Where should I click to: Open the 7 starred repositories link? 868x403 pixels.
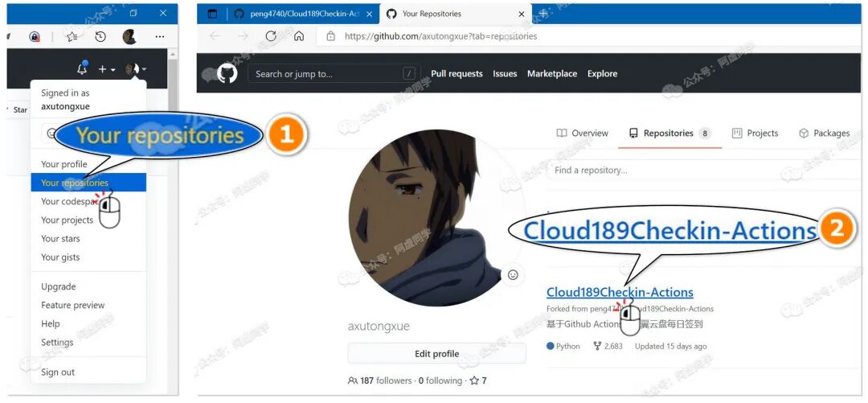(x=478, y=380)
